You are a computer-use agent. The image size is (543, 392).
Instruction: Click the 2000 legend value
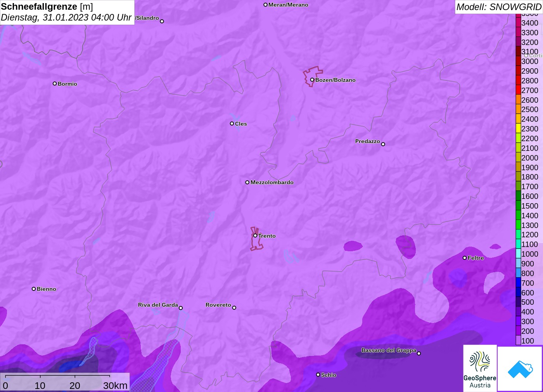pos(530,158)
